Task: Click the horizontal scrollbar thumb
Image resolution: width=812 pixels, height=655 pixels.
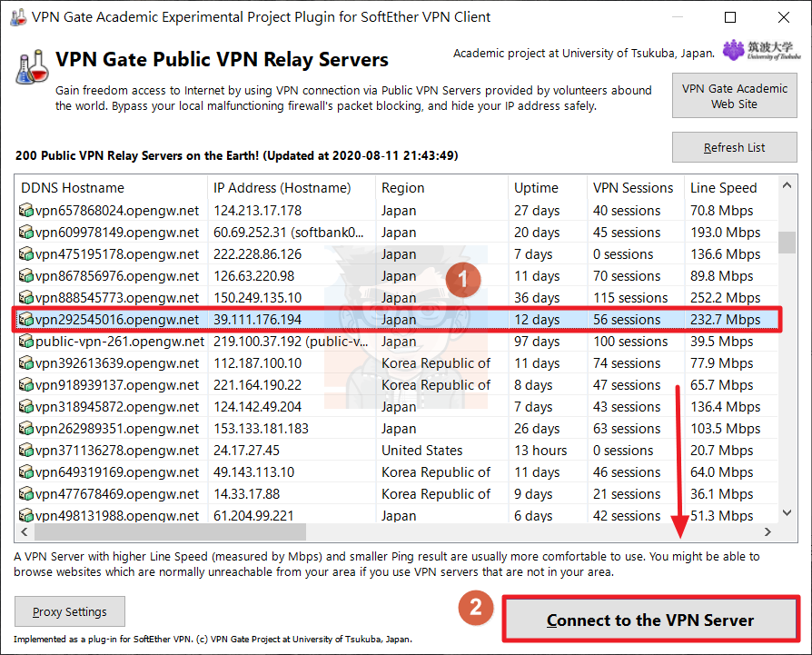Action: tap(171, 531)
